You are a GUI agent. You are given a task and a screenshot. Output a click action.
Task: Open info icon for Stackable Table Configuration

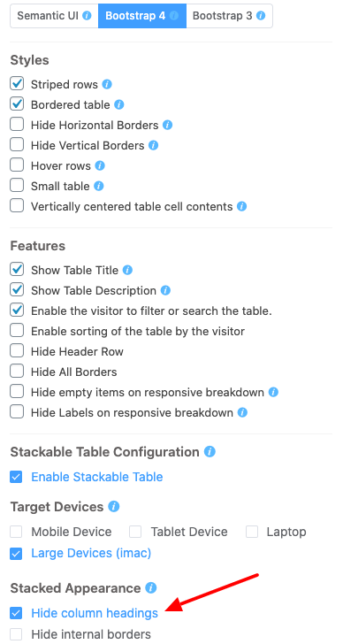point(210,452)
